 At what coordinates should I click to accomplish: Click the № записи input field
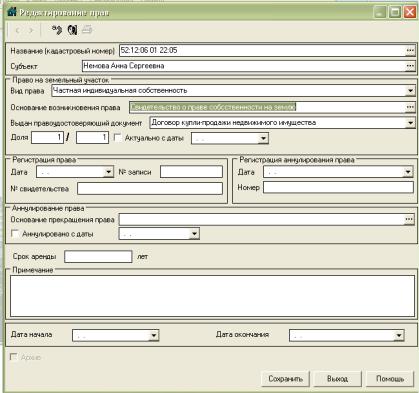tap(191, 172)
